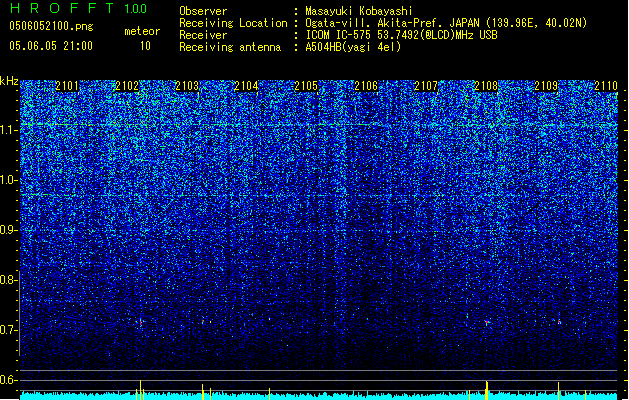Click the 2108 time marker
Image resolution: width=629 pixels, height=400 pixels.
(486, 86)
